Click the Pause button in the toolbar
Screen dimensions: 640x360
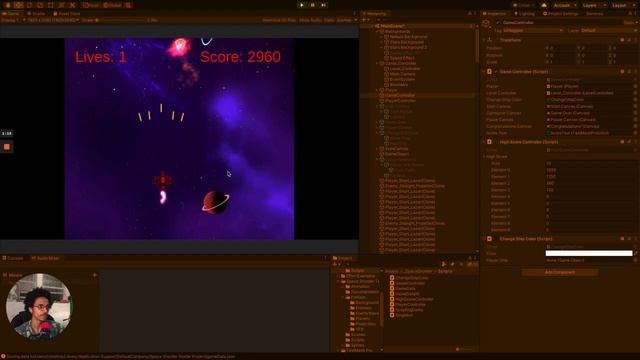click(313, 5)
